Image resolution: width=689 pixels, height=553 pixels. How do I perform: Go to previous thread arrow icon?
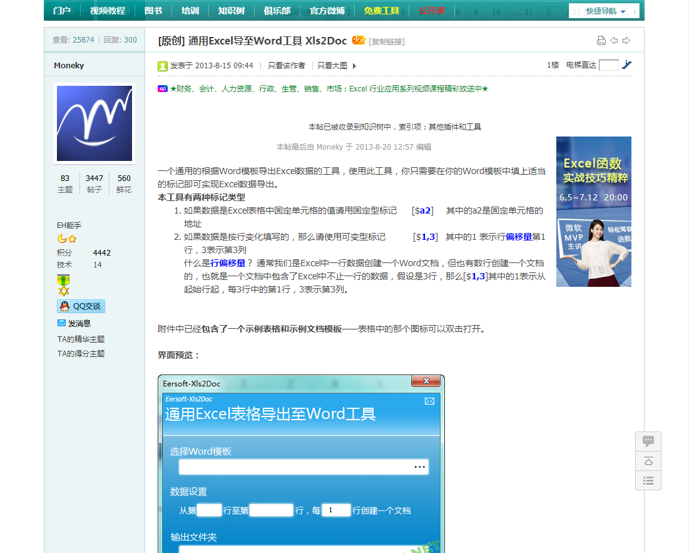pyautogui.click(x=614, y=40)
